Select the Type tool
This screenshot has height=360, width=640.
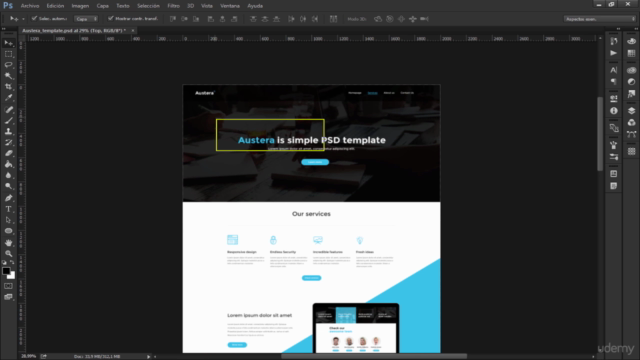9,209
